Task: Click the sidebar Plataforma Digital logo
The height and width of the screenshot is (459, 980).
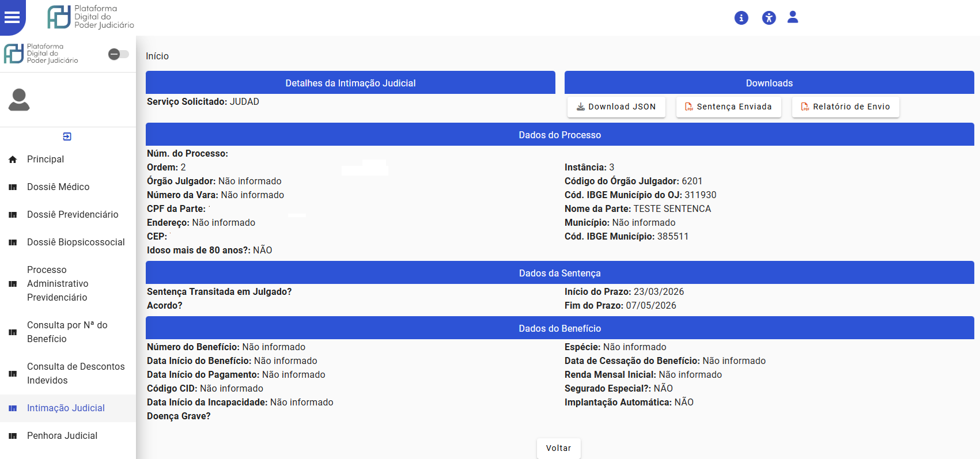Action: pos(41,54)
